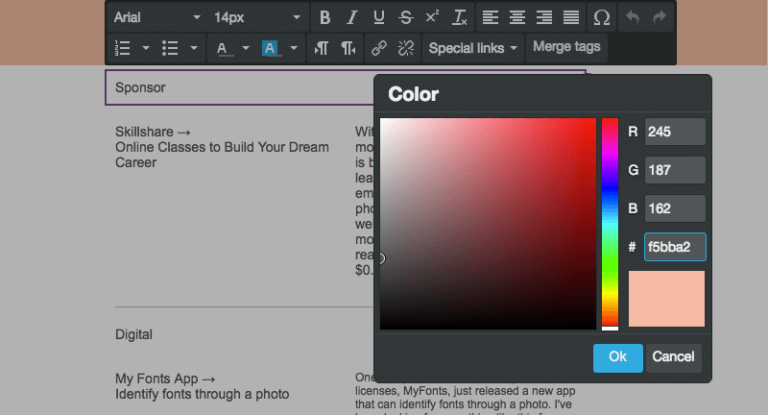Insert special character with omega icon

click(601, 18)
